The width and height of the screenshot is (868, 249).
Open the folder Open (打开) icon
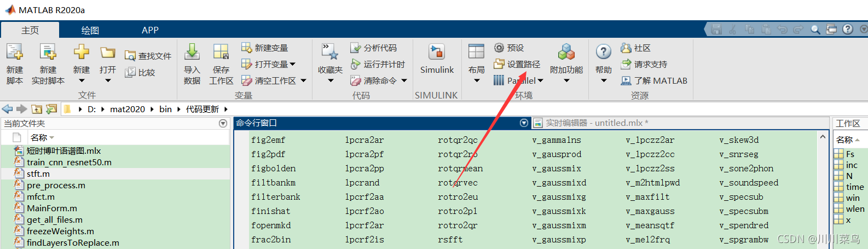tap(108, 53)
